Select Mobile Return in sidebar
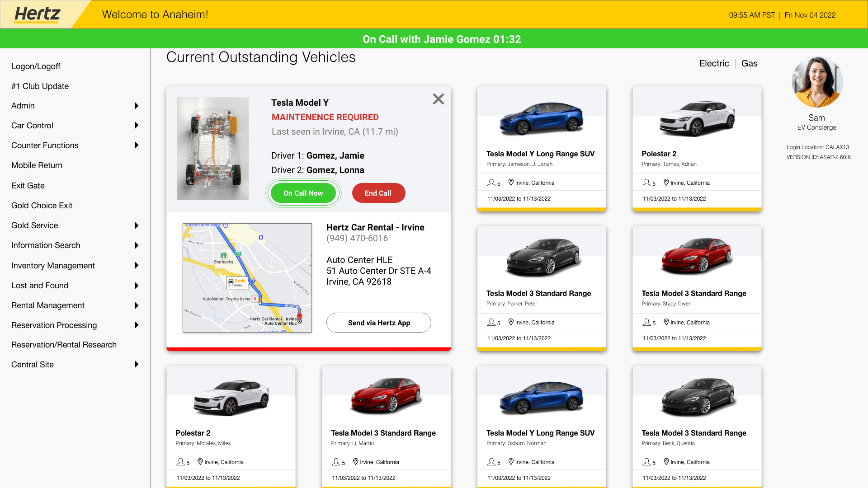This screenshot has width=868, height=488. coord(37,165)
